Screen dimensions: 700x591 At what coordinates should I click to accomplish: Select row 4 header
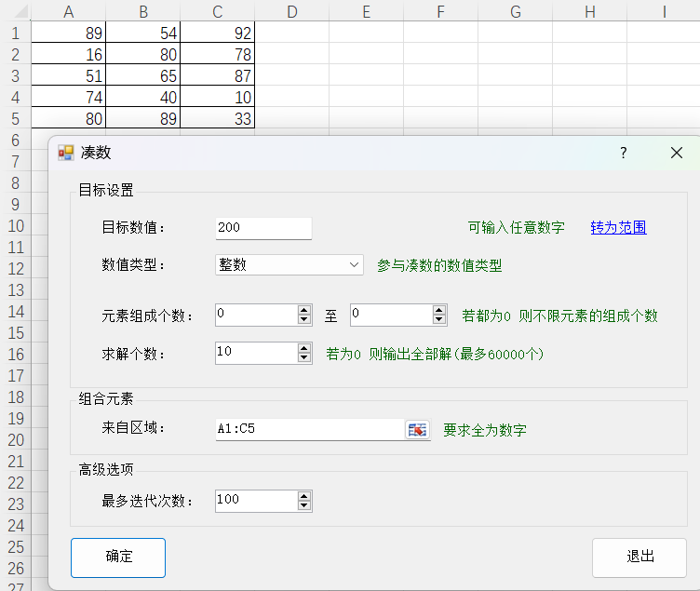click(16, 97)
